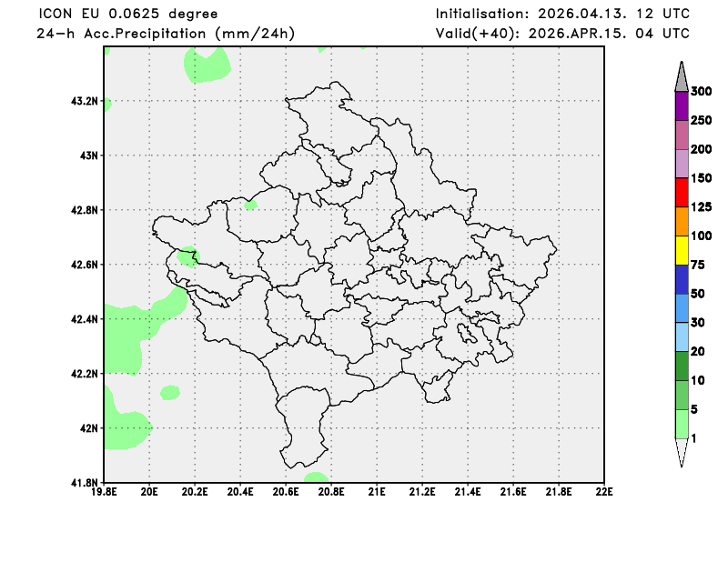Click the gray arrow atop the colorbar
This screenshot has width=728, height=562.
pos(681,76)
